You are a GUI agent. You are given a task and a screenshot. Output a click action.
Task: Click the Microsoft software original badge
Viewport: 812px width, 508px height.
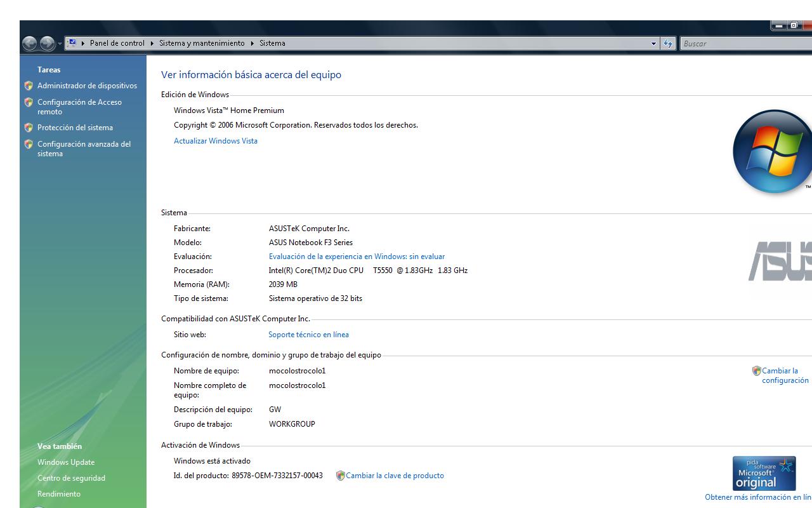click(764, 473)
